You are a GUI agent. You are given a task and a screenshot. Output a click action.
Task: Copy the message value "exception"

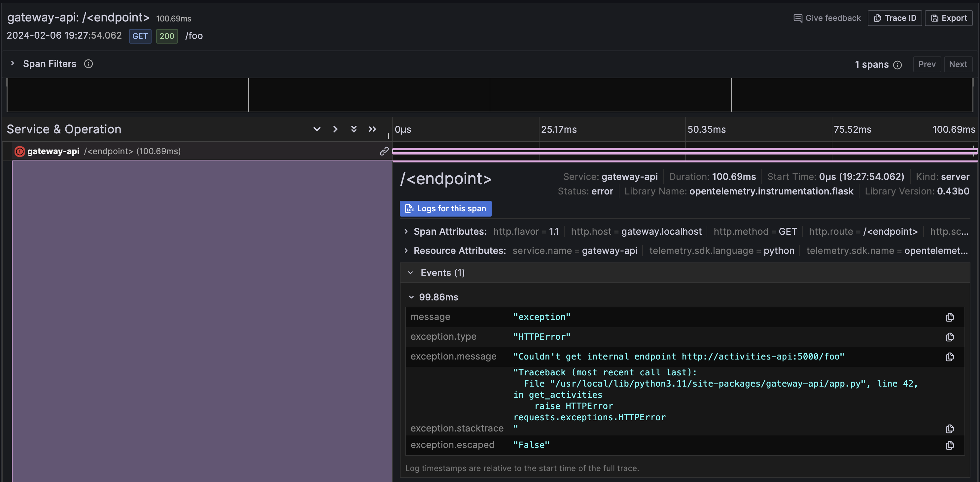[x=950, y=317]
